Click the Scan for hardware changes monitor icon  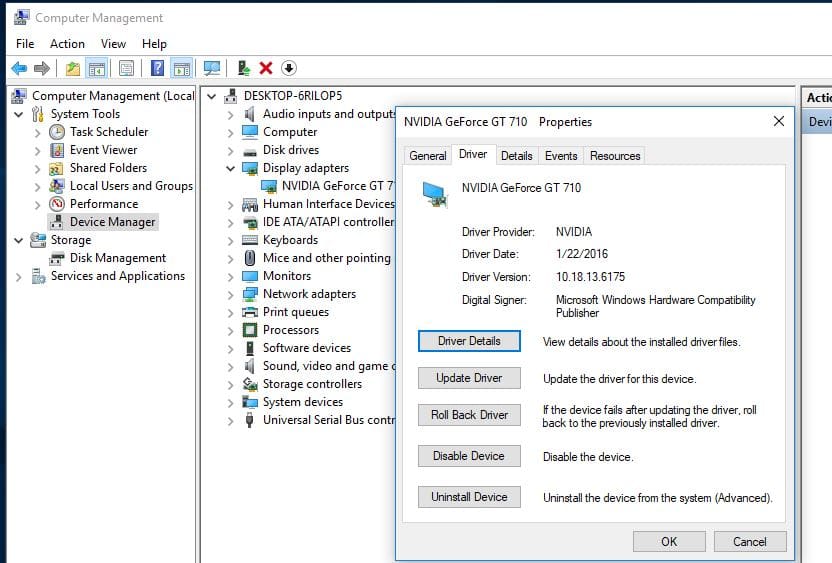[x=212, y=68]
